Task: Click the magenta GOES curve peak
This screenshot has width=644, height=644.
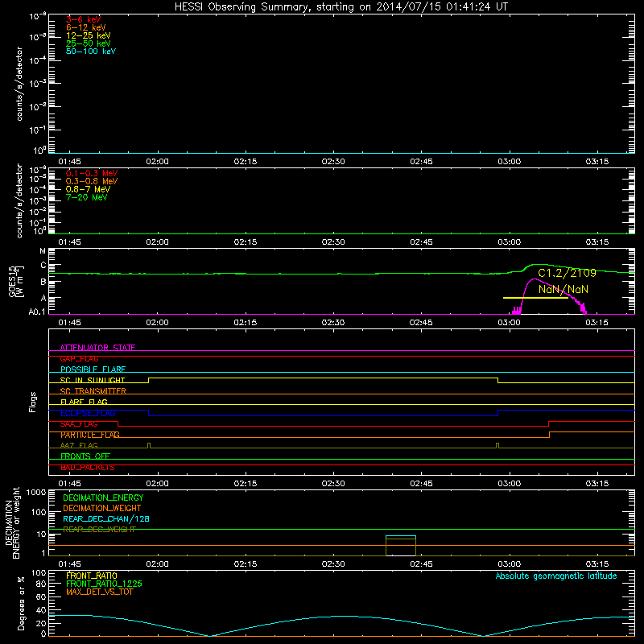Action: click(534, 279)
